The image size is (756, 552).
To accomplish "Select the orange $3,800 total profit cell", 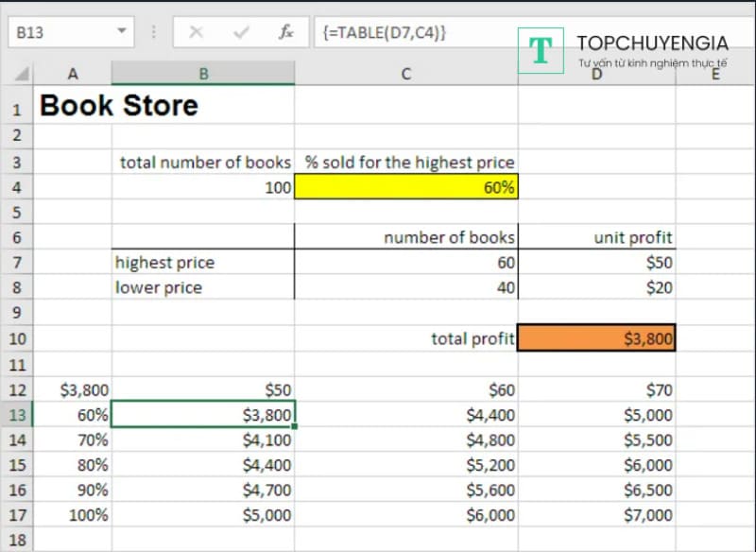I will pos(596,338).
